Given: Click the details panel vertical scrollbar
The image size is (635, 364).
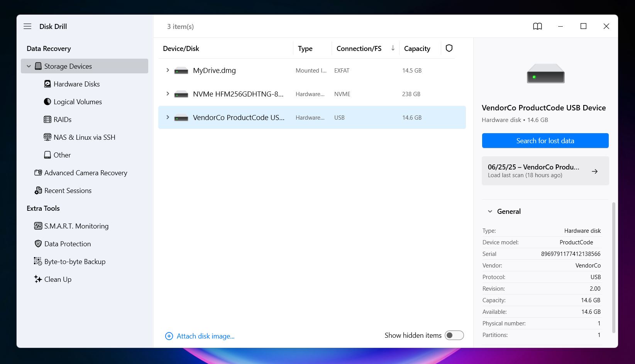Looking at the screenshot, I should (614, 267).
